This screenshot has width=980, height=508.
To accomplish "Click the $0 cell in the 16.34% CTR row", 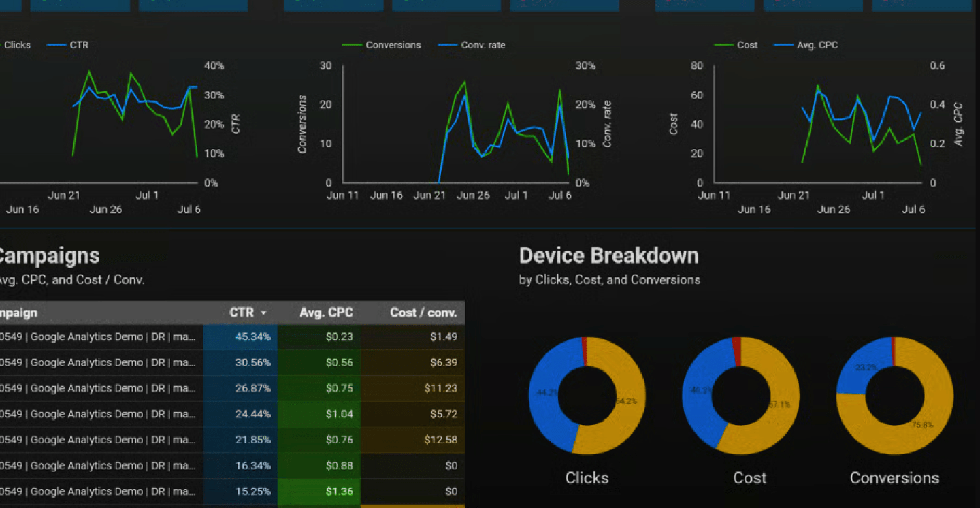I will click(412, 466).
